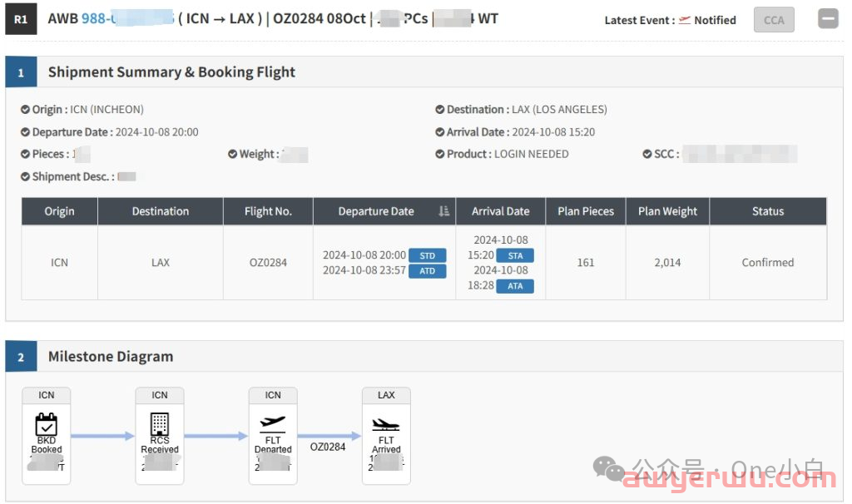
Task: Click the LAX destination table cell
Action: click(161, 262)
